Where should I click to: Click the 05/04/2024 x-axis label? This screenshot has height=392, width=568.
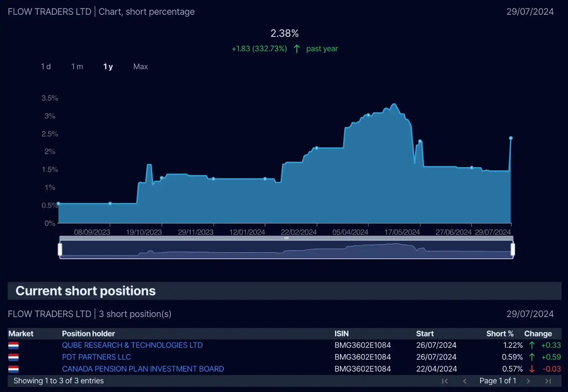pyautogui.click(x=350, y=232)
